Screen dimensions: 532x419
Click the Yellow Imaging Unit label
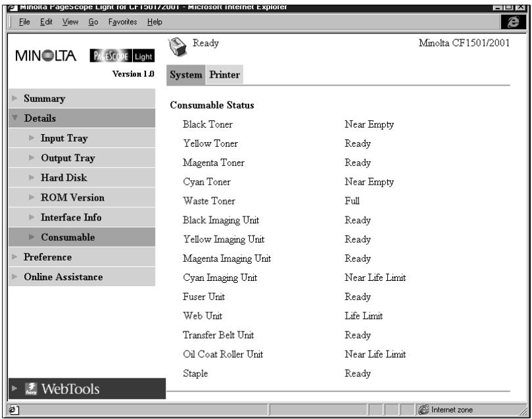224,239
